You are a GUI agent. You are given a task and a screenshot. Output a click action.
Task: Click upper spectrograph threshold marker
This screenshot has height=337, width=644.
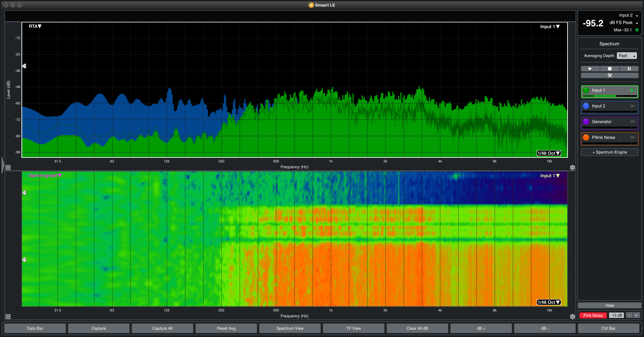[24, 193]
